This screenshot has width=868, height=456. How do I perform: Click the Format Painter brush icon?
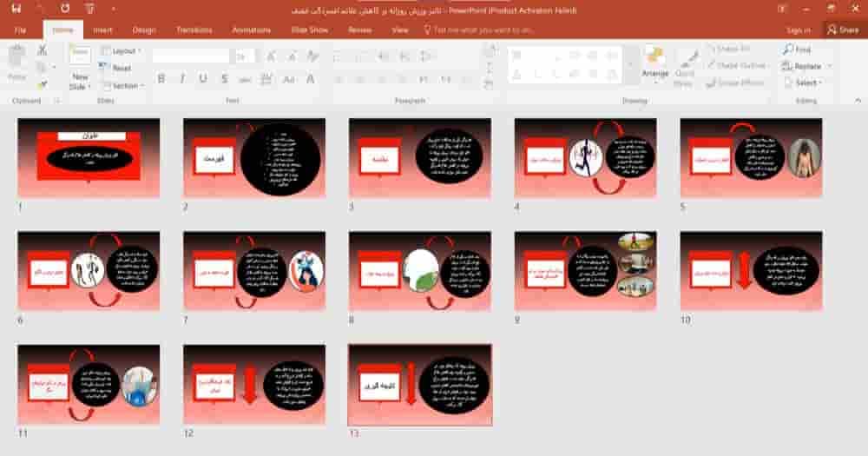pyautogui.click(x=42, y=84)
